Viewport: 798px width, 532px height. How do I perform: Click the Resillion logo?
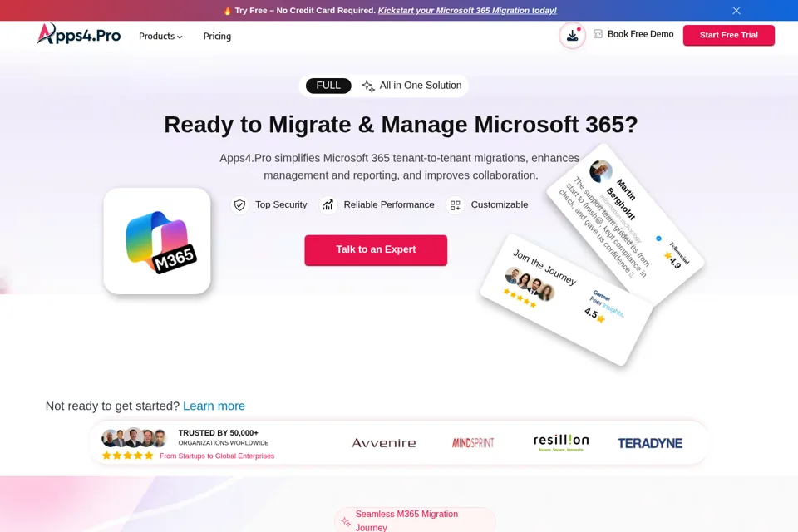(561, 442)
